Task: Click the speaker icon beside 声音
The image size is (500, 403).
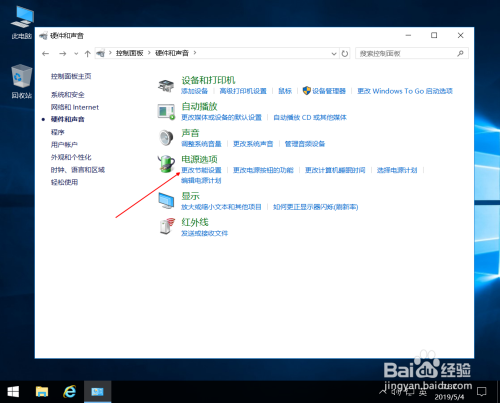Action: (166, 138)
